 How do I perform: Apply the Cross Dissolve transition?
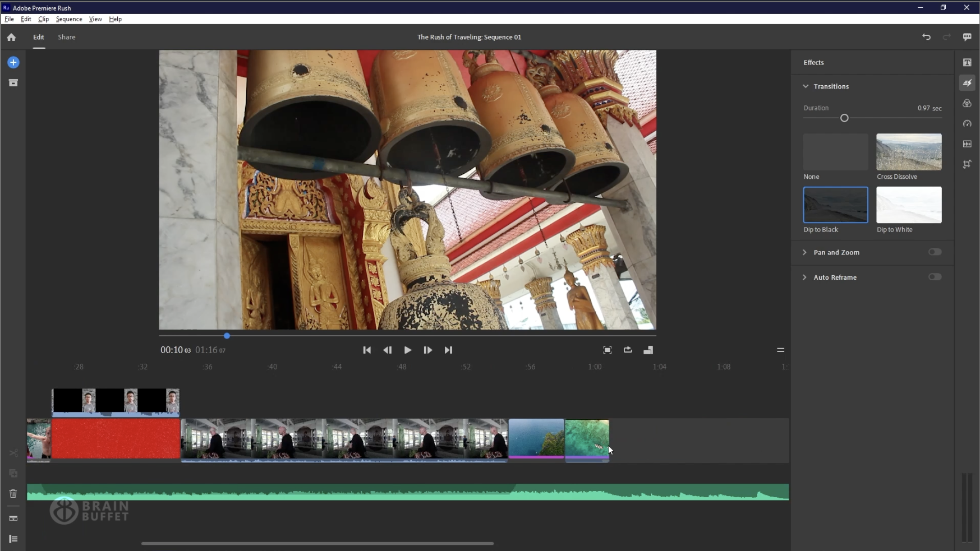pyautogui.click(x=908, y=152)
